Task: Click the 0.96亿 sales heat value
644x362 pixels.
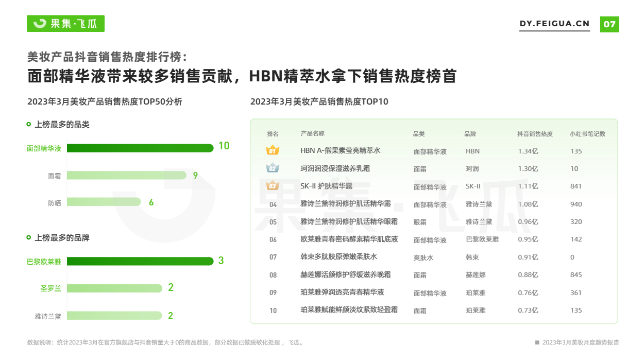Action: [x=528, y=222]
